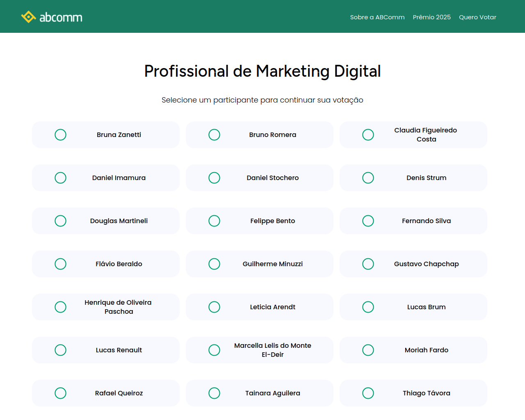Click the Profissional de Marketing Digital heading
This screenshot has height=420, width=525.
click(x=262, y=71)
